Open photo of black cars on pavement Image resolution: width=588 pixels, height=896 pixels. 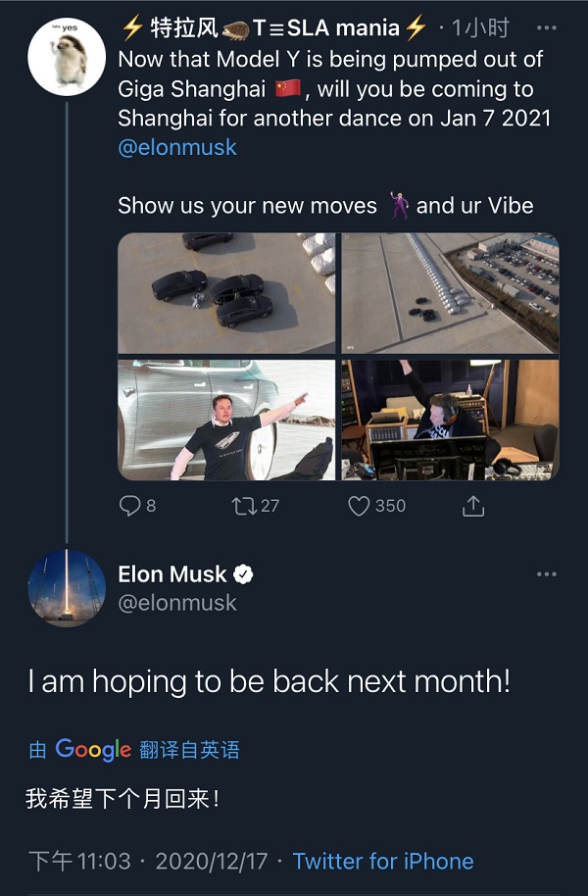[x=226, y=293]
